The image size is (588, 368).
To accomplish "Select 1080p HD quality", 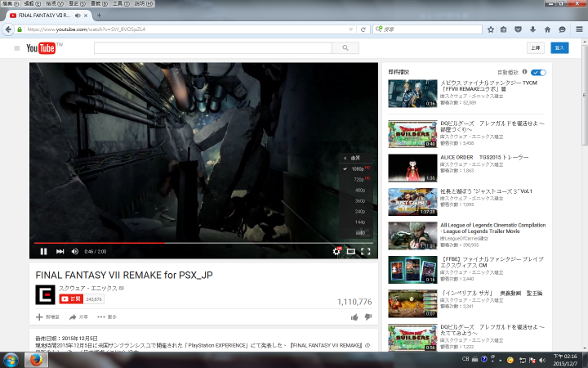I will click(x=356, y=169).
